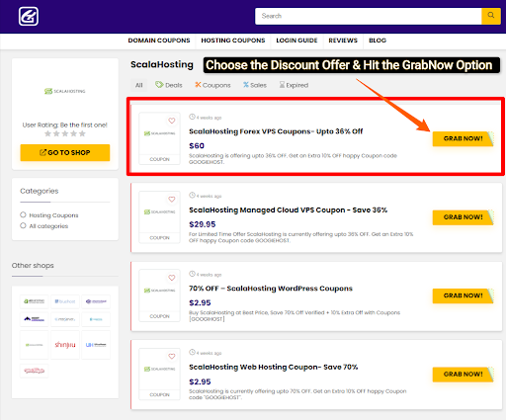Open the shinjiru shop logo
This screenshot has height=420, width=506.
coord(65,345)
